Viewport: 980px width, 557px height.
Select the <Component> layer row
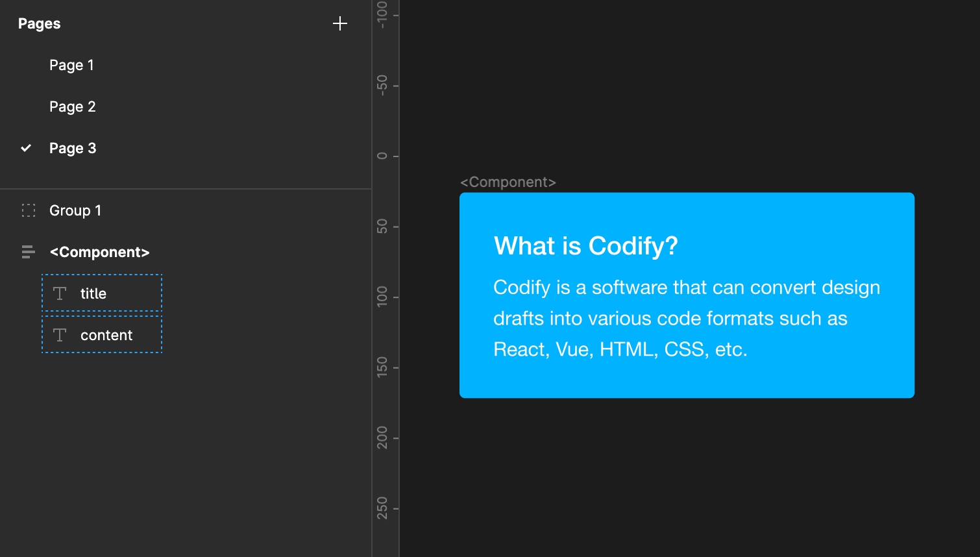coord(99,252)
